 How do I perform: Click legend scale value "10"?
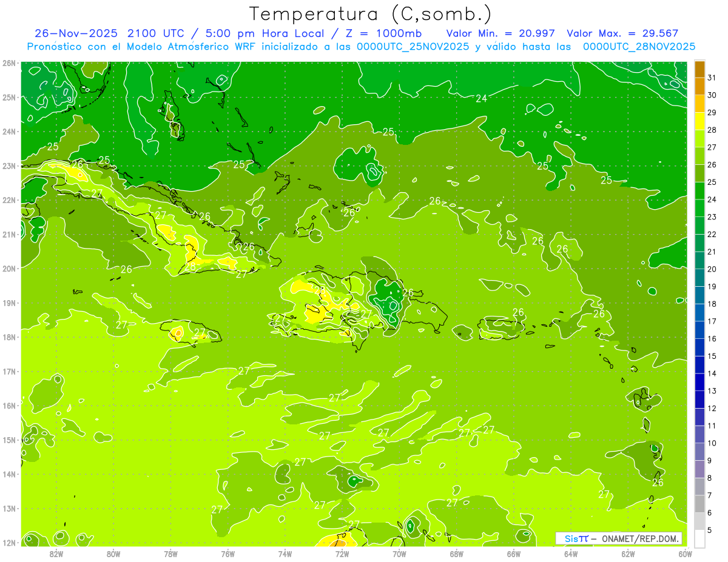(x=712, y=443)
